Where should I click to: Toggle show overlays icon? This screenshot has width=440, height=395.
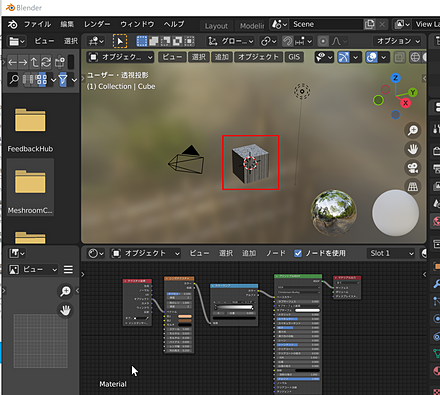coord(372,57)
